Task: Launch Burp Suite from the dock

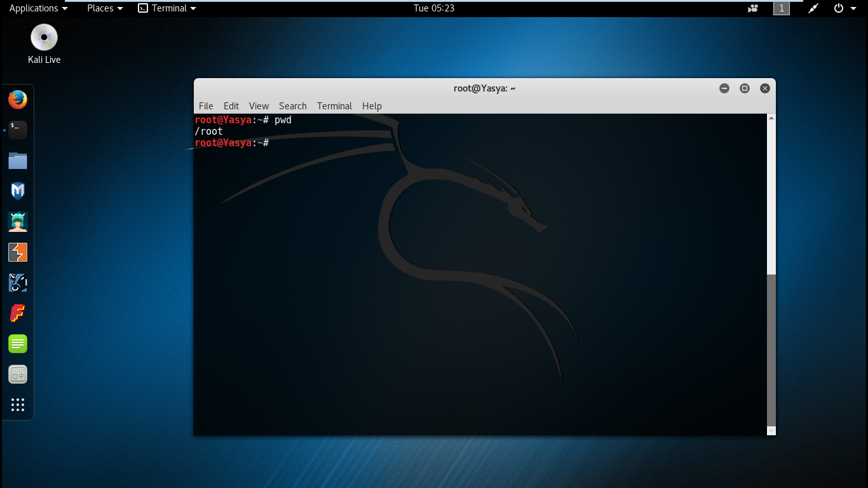Action: pos(18,252)
